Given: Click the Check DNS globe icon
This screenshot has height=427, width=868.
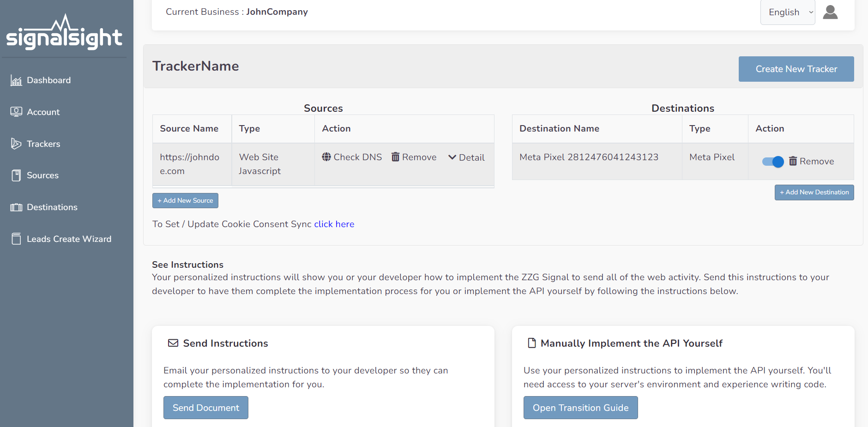Looking at the screenshot, I should 326,157.
